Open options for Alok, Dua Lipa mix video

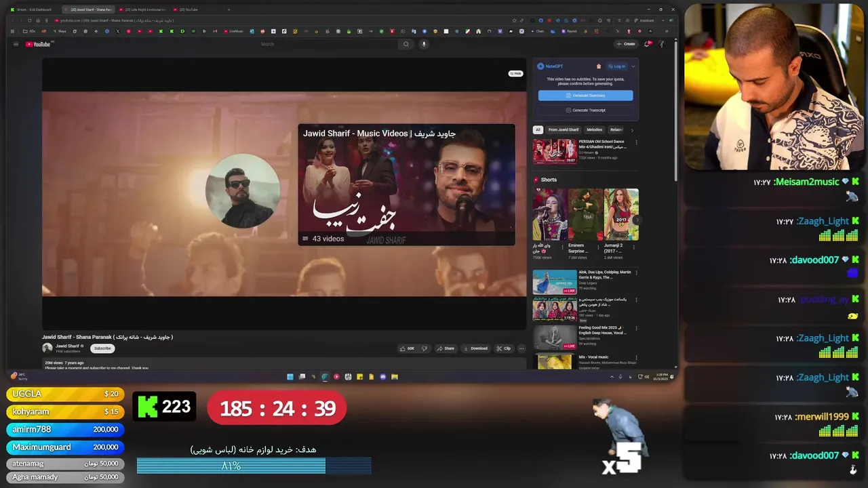pos(636,273)
